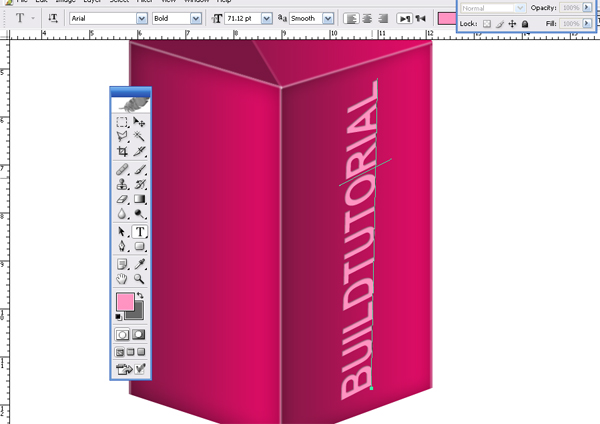This screenshot has height=424, width=600.
Task: Choose the Eyedropper tool
Action: coord(139,264)
